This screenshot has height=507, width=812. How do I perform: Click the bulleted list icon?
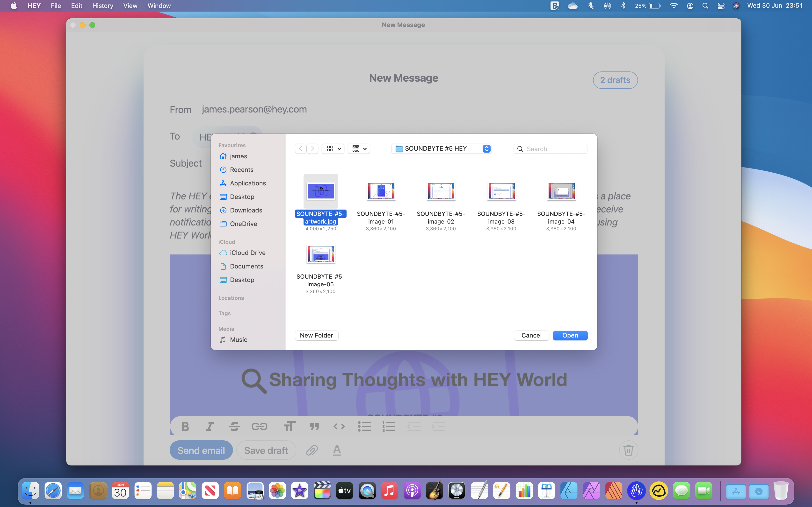tap(364, 427)
